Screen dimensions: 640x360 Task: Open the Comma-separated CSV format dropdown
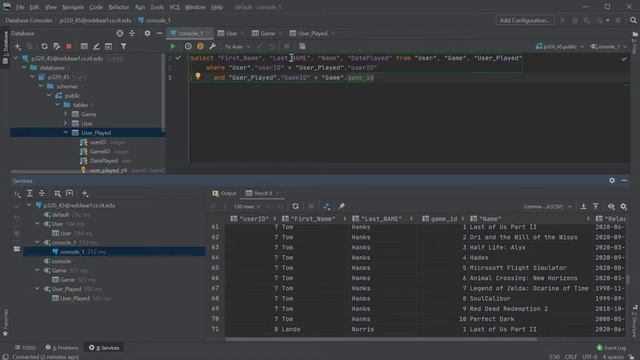tap(548, 207)
